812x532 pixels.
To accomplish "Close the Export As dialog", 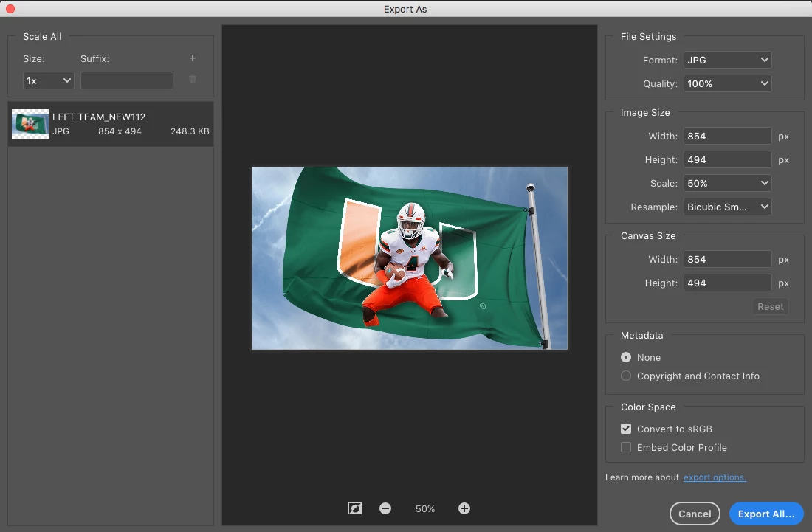I will (10, 9).
